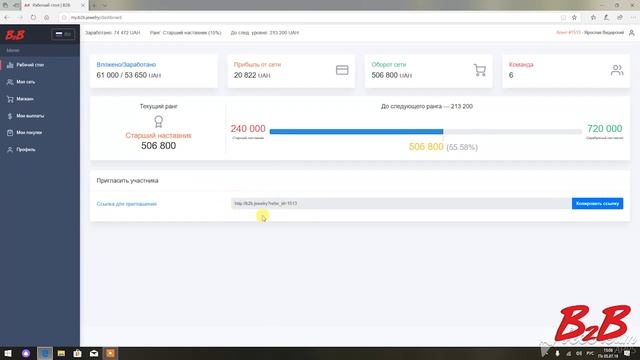Click the share icon in browser toolbar
The width and height of the screenshot is (640, 360).
(x=620, y=18)
